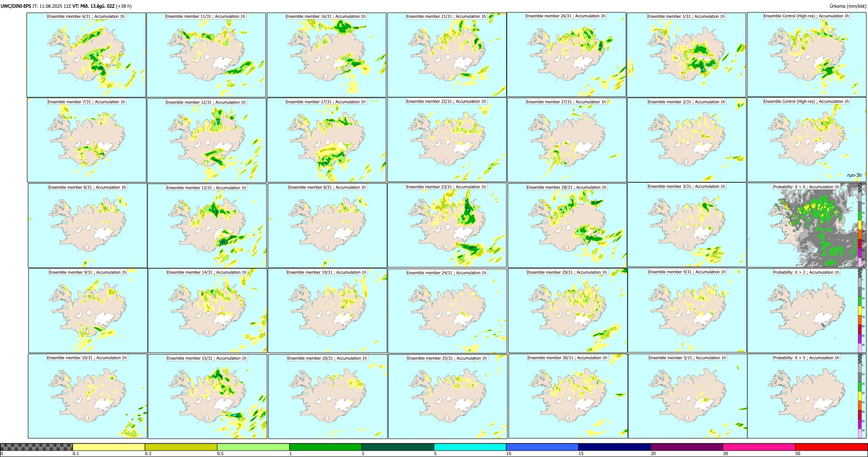Pick the green 1–3 legend swatch
Viewport: 868px width, 457px height.
[325, 447]
